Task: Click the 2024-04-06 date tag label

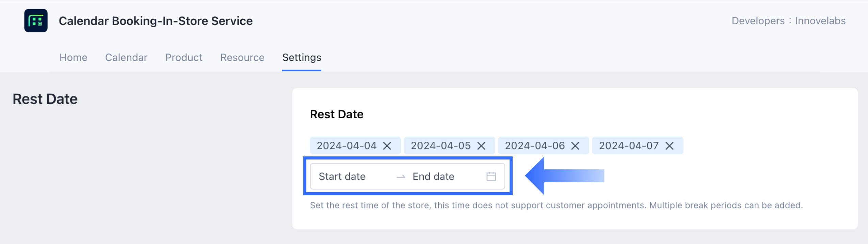Action: click(x=535, y=146)
